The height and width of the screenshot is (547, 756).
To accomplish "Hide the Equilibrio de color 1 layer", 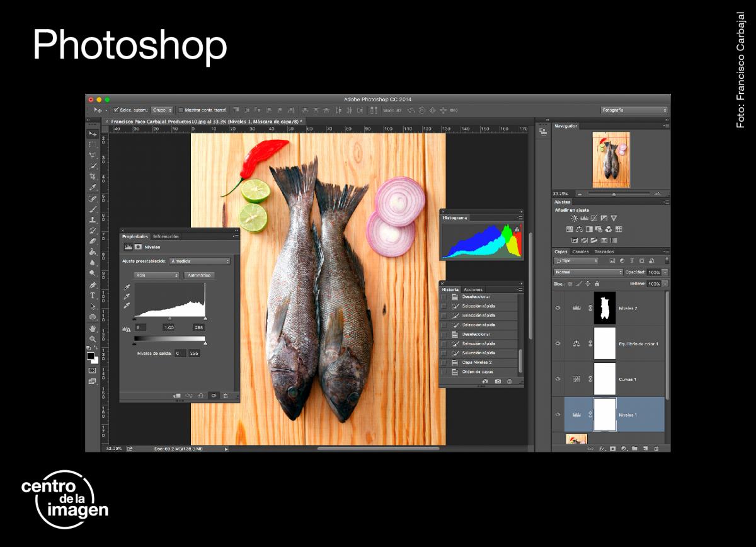I will click(x=558, y=343).
